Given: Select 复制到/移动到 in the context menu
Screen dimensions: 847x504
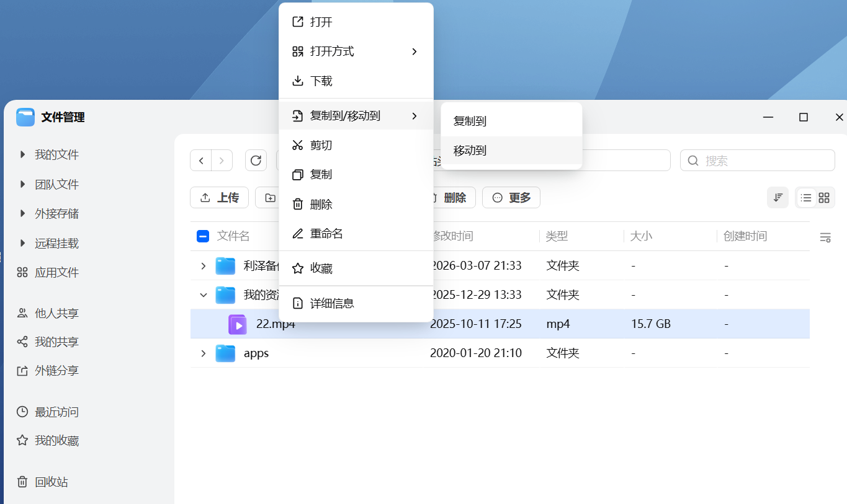Looking at the screenshot, I should 356,115.
